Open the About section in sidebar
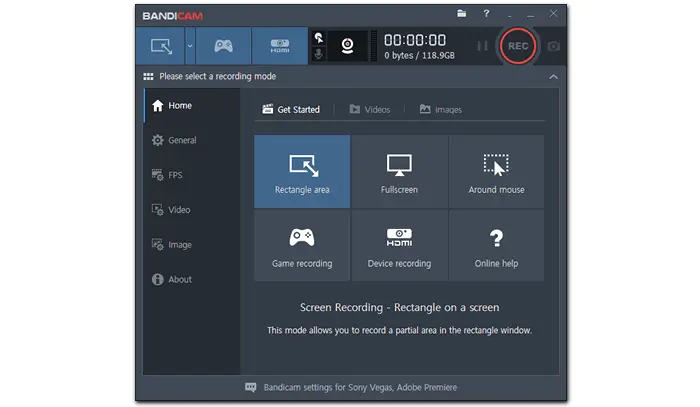The height and width of the screenshot is (407, 700). tap(192, 279)
